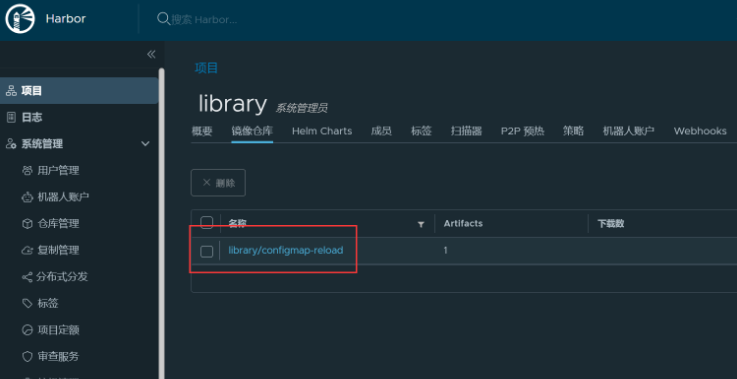Click the Harbor title text
Screen dimensions: 737x379
tap(66, 19)
